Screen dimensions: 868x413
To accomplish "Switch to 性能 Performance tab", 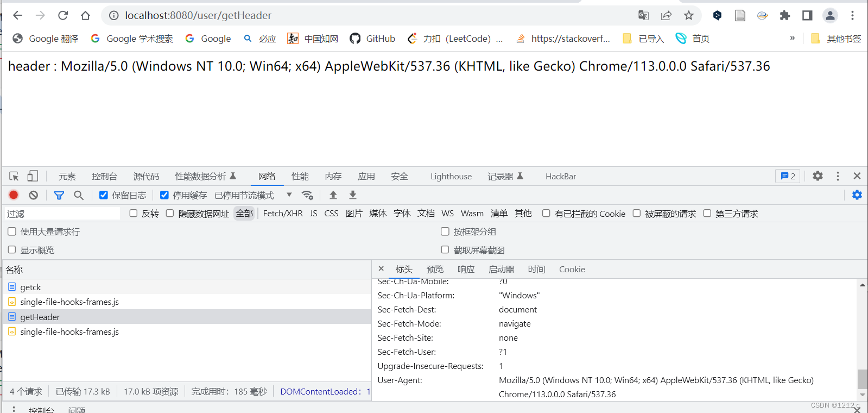I will (x=300, y=176).
